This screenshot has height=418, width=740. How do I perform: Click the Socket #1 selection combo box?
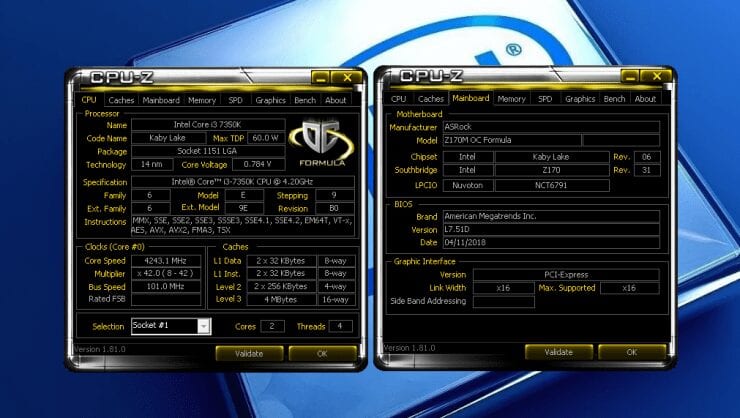[x=171, y=326]
